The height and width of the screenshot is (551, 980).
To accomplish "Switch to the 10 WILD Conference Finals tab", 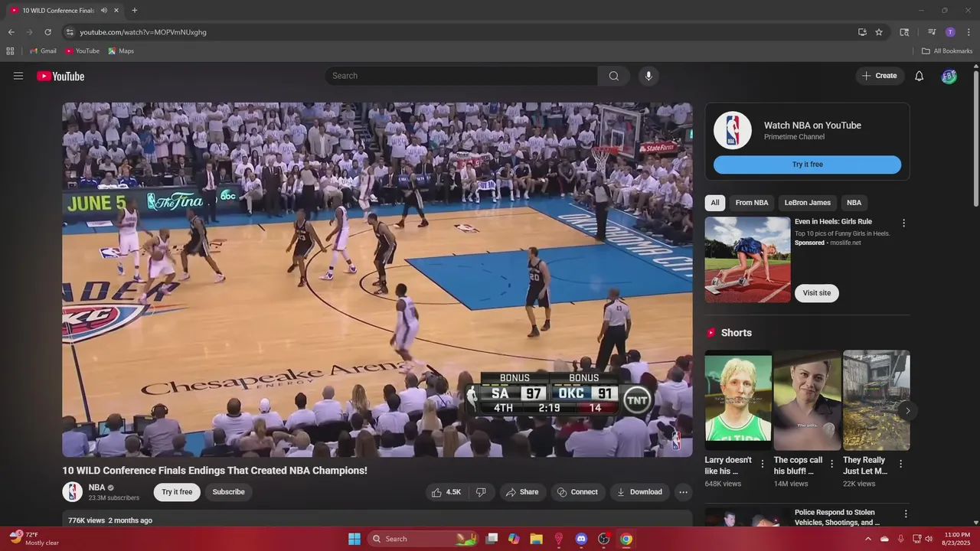I will pyautogui.click(x=57, y=10).
